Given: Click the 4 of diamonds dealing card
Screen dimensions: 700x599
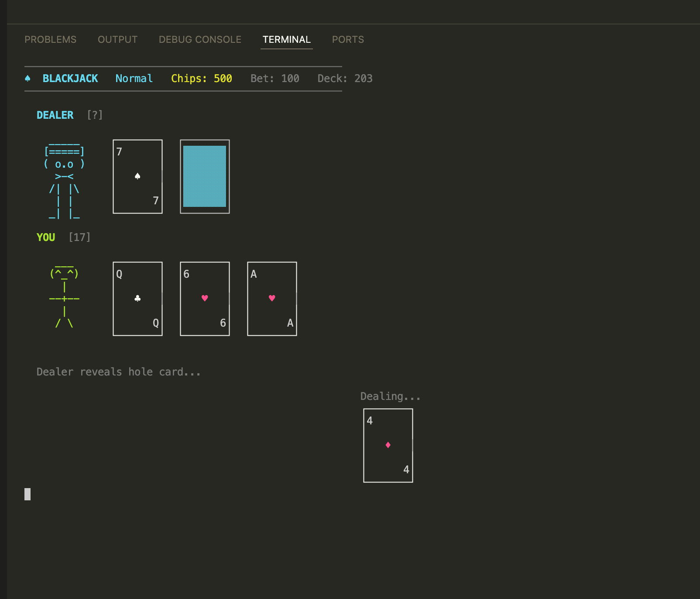Looking at the screenshot, I should [388, 445].
